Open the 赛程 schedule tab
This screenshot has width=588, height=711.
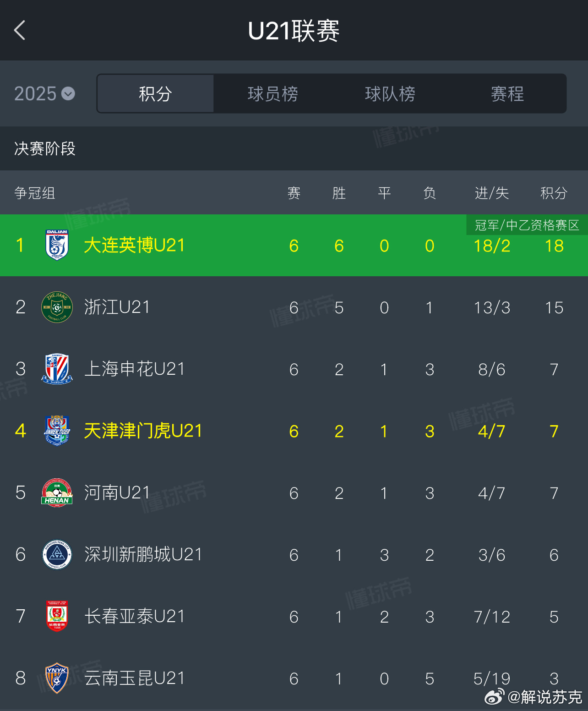(507, 94)
